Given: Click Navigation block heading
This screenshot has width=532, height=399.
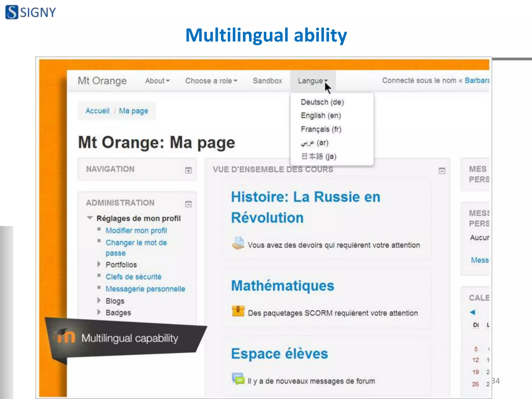Looking at the screenshot, I should coord(110,169).
